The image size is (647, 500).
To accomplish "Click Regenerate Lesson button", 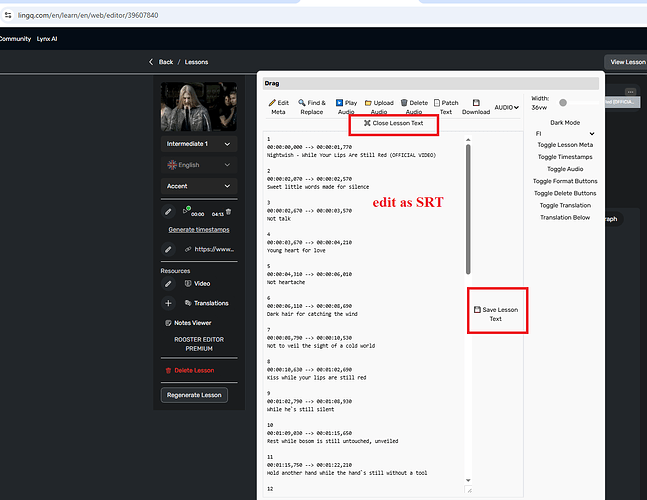I will click(x=194, y=395).
